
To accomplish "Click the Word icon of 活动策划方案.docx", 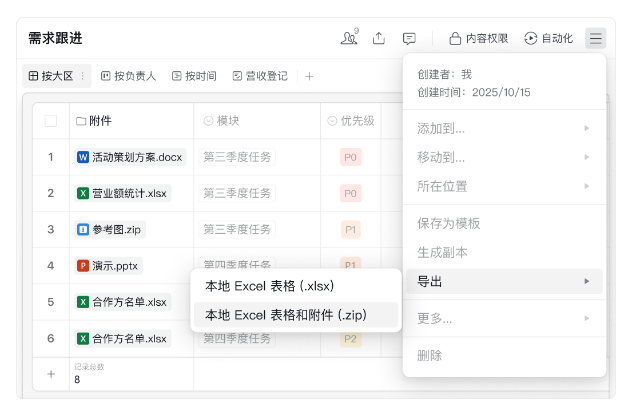I will (83, 157).
